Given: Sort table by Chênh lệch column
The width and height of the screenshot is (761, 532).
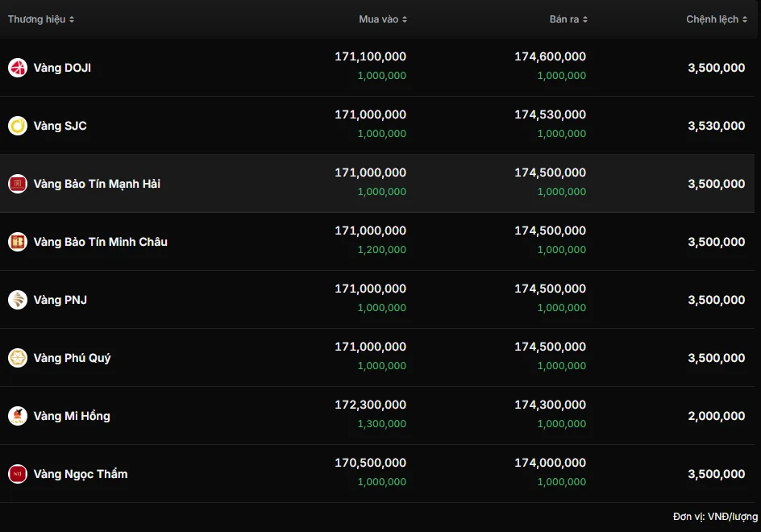Looking at the screenshot, I should click(717, 19).
